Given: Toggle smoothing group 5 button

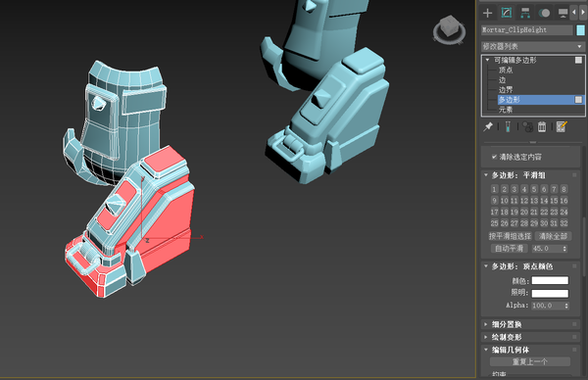Looking at the screenshot, I should [x=534, y=189].
